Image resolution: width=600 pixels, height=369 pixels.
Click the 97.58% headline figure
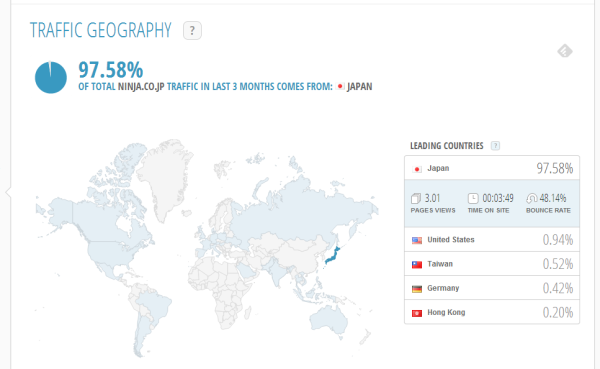point(111,70)
